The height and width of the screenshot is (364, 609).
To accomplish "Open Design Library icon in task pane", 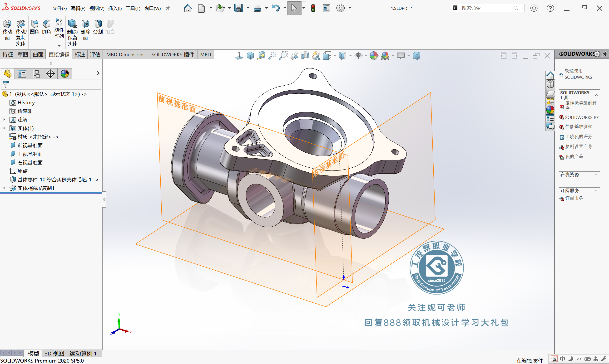I will tap(550, 84).
